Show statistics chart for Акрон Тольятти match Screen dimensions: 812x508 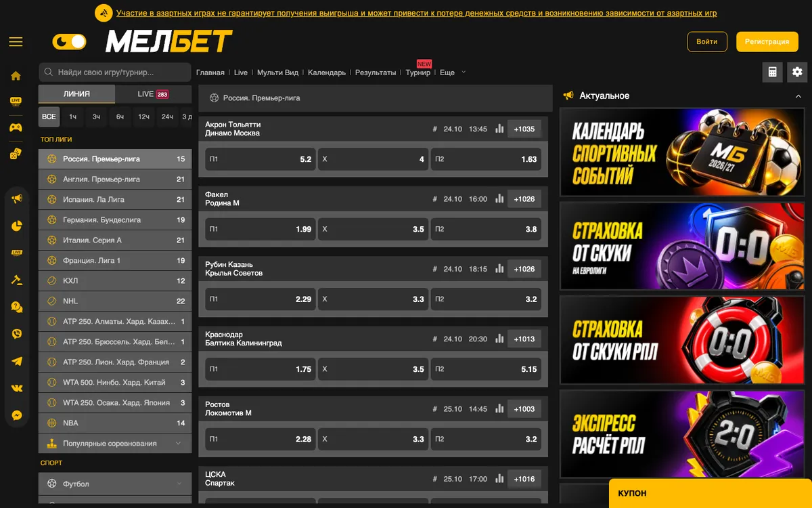click(499, 129)
